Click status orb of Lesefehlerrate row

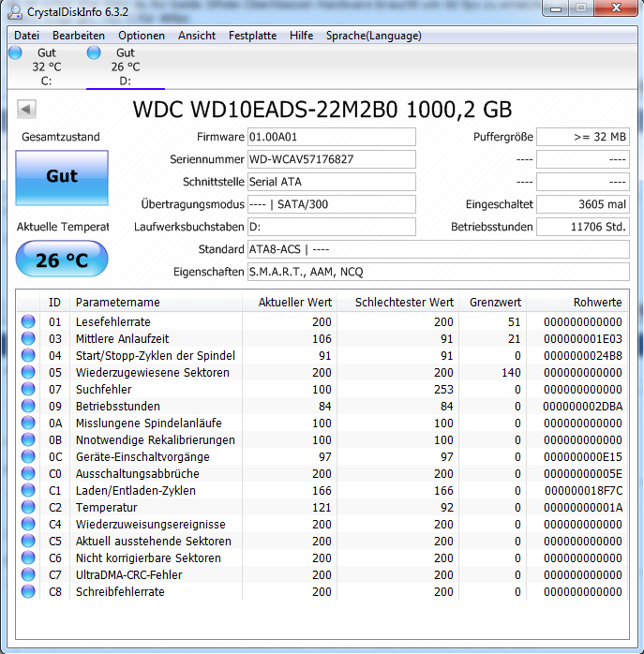[28, 321]
